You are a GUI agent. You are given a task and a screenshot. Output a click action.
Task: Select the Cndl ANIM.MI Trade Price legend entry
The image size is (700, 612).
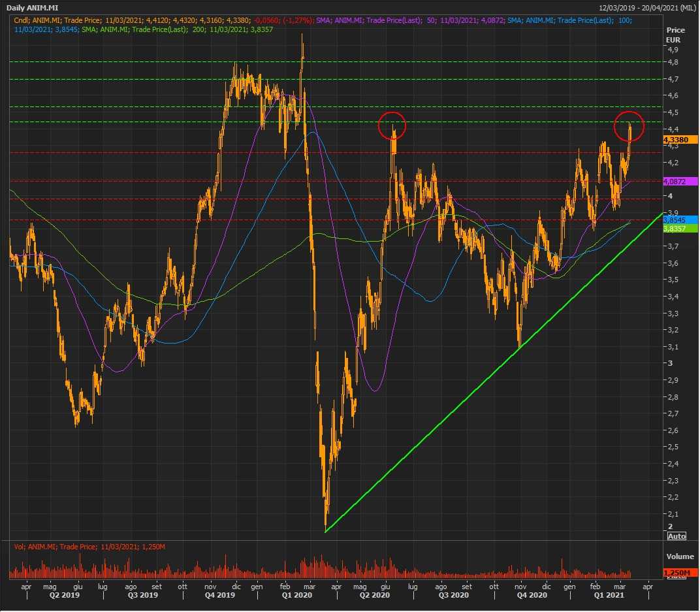(x=163, y=21)
